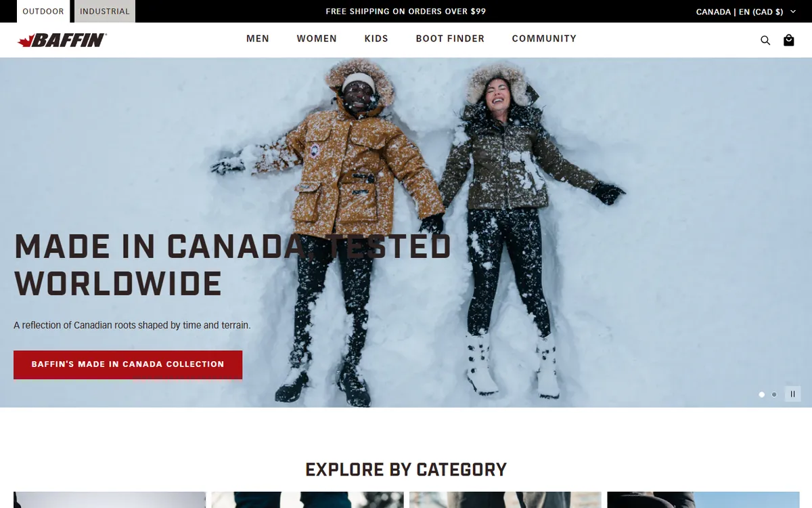Open the Women menu
The width and height of the screenshot is (812, 508).
click(x=317, y=39)
